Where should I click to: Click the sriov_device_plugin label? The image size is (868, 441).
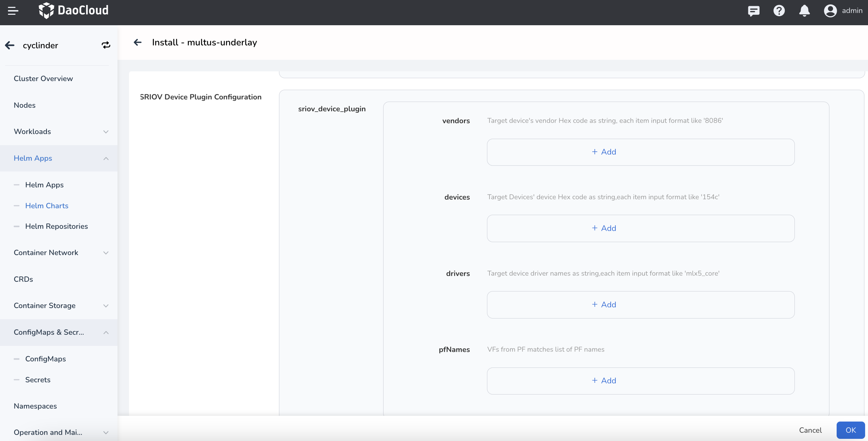point(332,109)
